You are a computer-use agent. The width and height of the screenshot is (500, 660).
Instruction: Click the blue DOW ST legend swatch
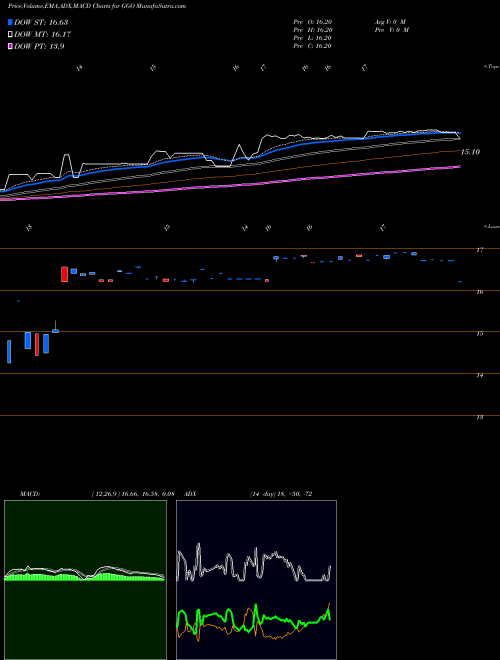tap(10, 22)
